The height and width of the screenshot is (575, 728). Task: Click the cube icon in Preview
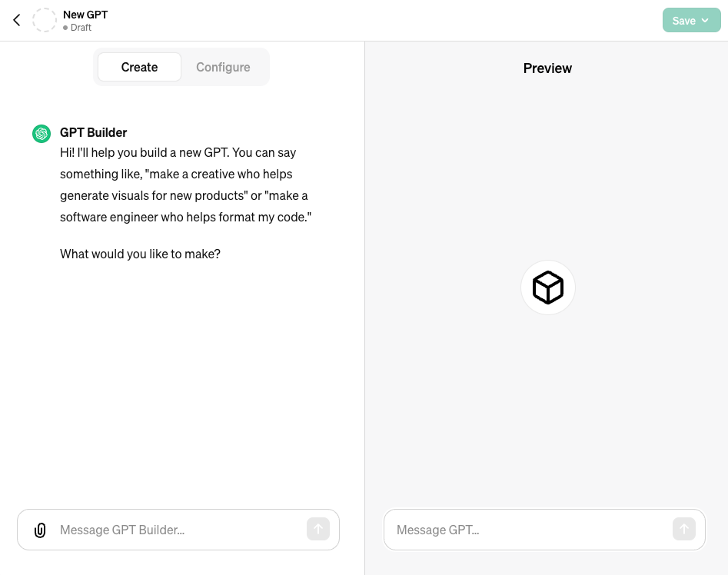(548, 287)
